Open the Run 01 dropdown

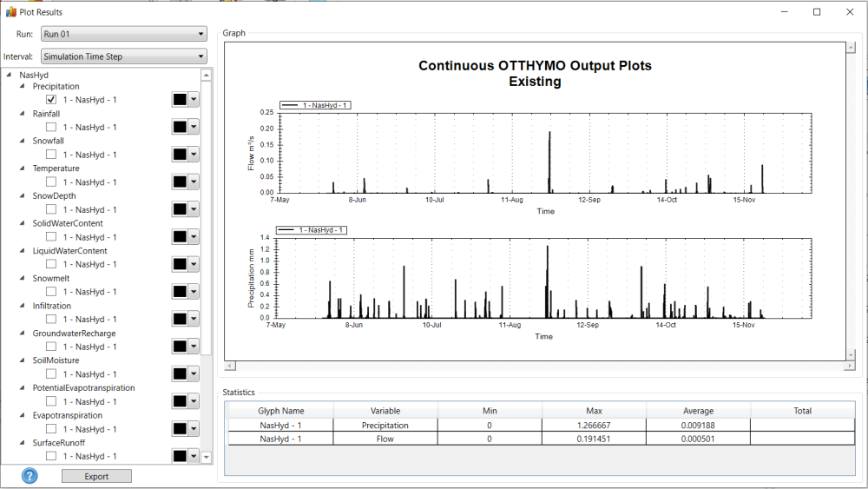[124, 34]
